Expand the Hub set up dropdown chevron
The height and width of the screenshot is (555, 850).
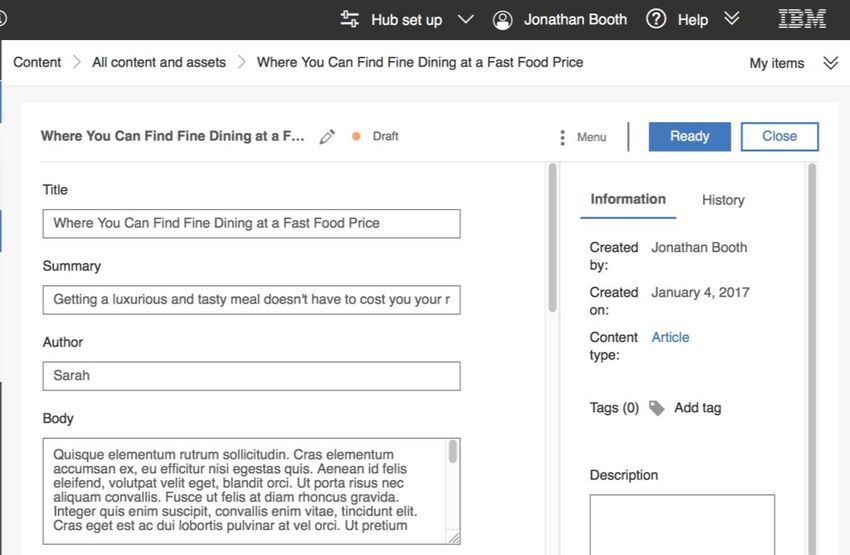[466, 20]
